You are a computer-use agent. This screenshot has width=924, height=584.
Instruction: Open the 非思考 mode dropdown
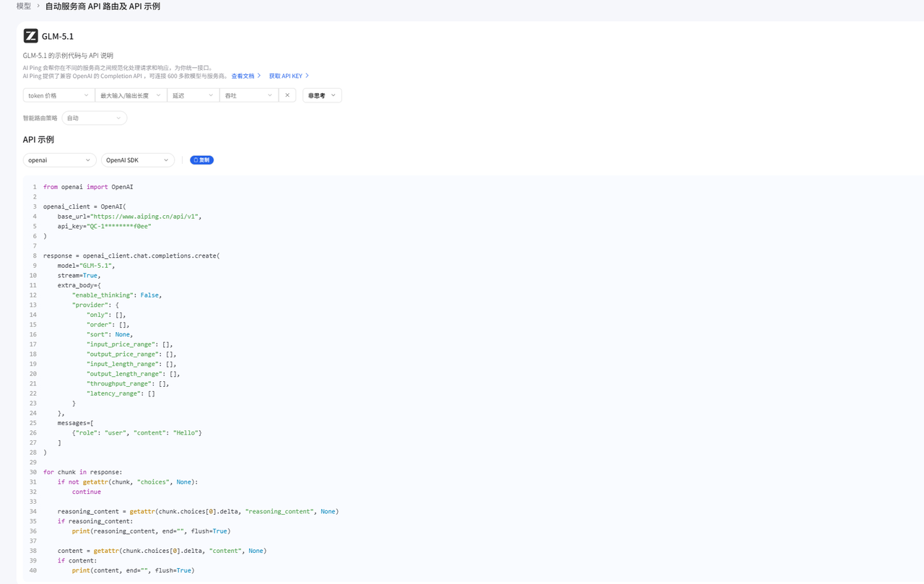(x=322, y=95)
